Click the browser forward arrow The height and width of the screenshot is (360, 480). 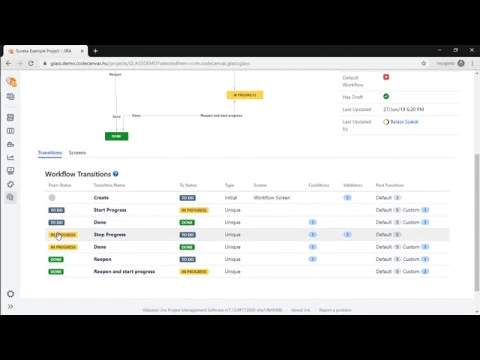pyautogui.click(x=20, y=63)
